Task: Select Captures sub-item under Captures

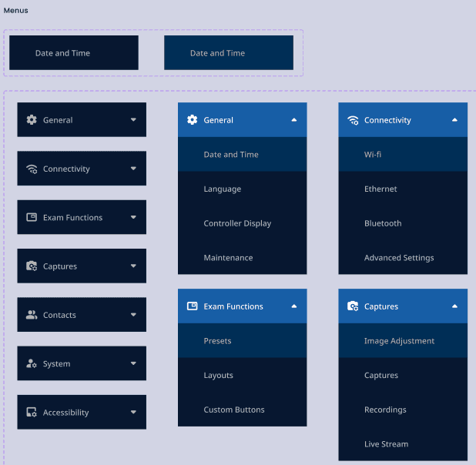Action: tap(403, 375)
